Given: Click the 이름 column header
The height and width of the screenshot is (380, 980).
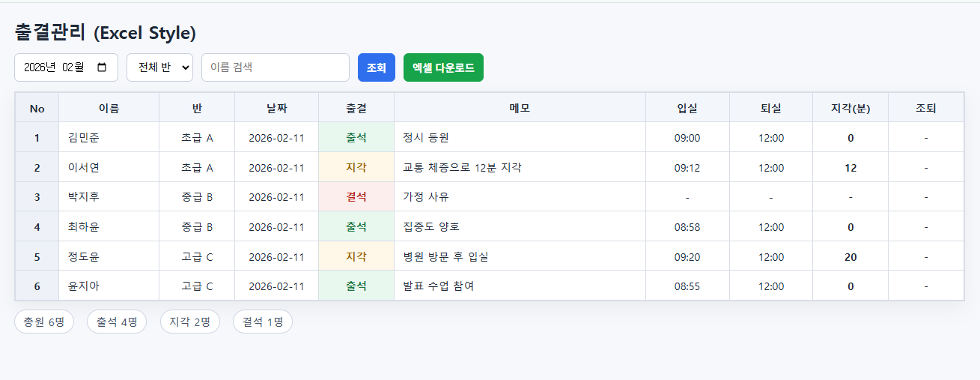Looking at the screenshot, I should pos(109,109).
